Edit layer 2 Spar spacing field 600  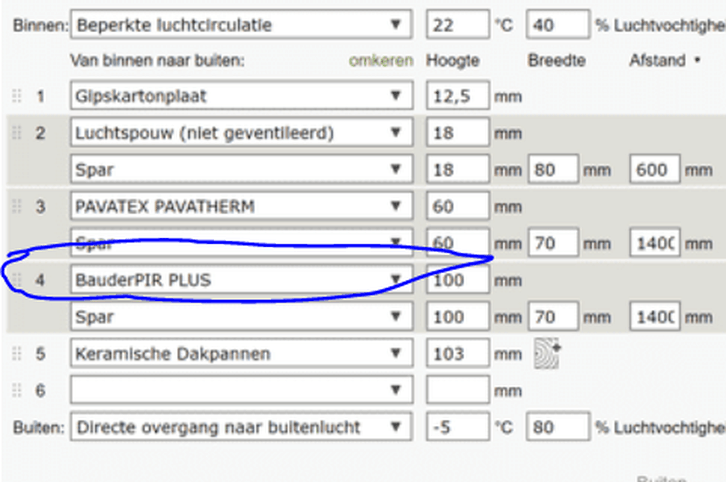click(654, 169)
